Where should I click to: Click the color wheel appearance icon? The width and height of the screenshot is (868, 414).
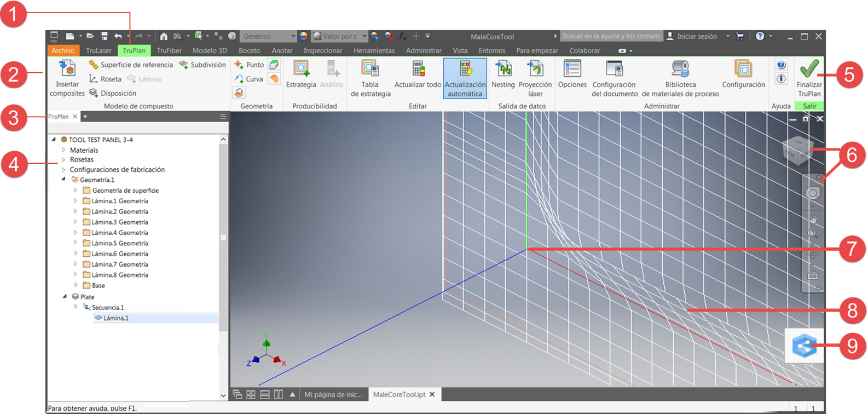click(x=304, y=36)
